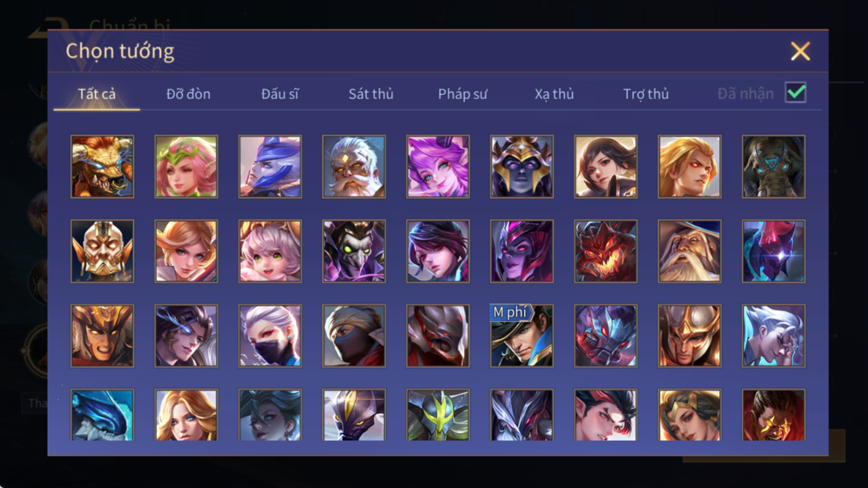Pick the red fiery demon hero portrait
The image size is (868, 488).
coord(605,251)
